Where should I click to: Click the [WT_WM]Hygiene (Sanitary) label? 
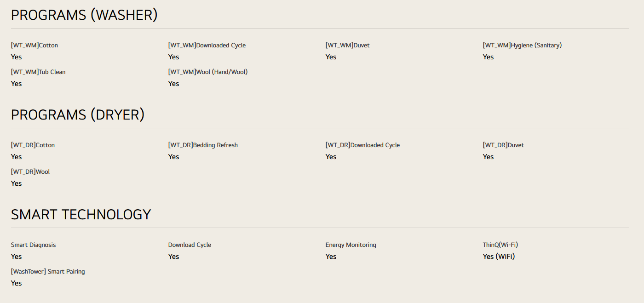[522, 46]
